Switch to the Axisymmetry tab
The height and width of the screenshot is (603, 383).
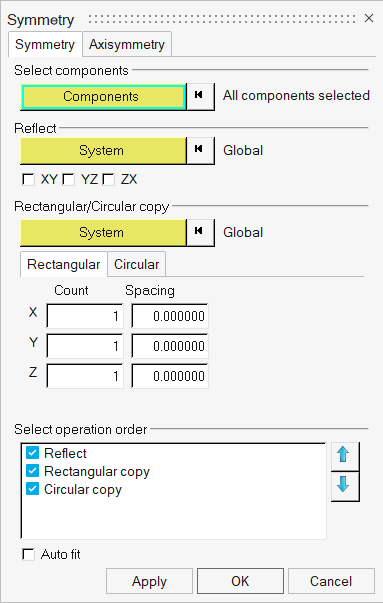127,44
